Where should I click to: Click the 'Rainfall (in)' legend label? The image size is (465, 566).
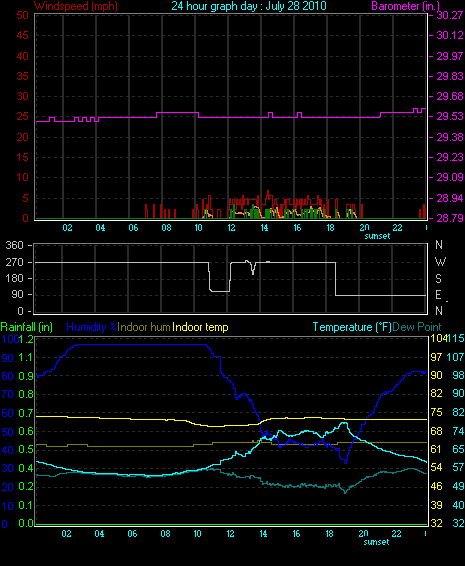pos(27,327)
